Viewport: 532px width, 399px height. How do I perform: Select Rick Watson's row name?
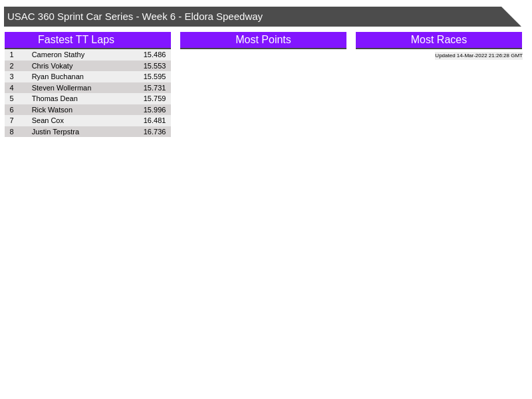click(52, 110)
